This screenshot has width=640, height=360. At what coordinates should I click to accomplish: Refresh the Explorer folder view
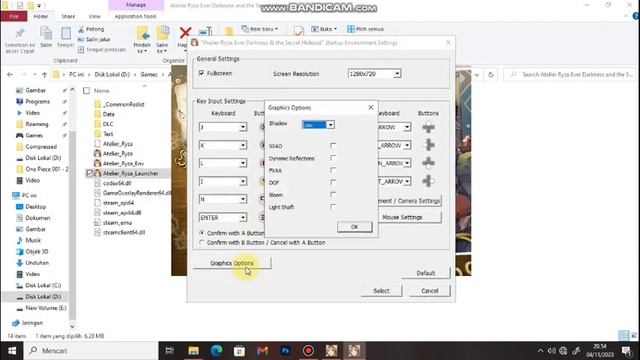click(491, 75)
